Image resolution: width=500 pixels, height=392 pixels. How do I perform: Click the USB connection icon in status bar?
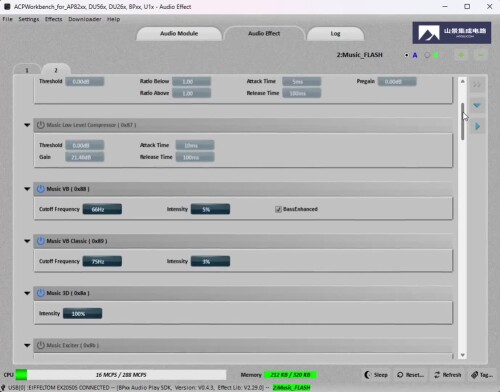click(3, 387)
